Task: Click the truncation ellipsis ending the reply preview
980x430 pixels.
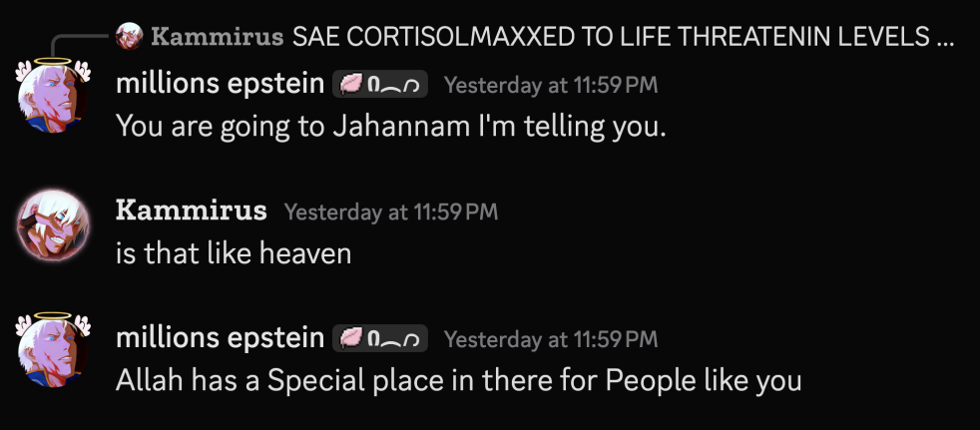Action: point(946,38)
